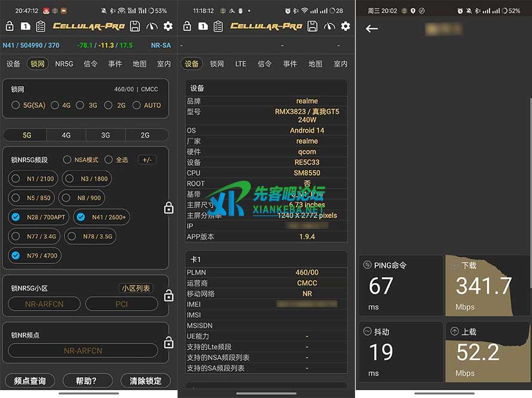
Task: Click the padlock beside the 锁NR5G小区 section
Action: click(169, 296)
